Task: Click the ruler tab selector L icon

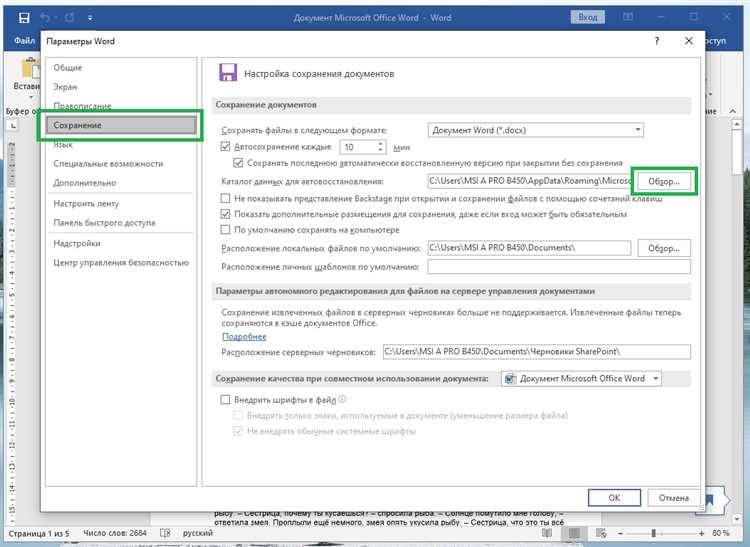Action: pos(13,126)
